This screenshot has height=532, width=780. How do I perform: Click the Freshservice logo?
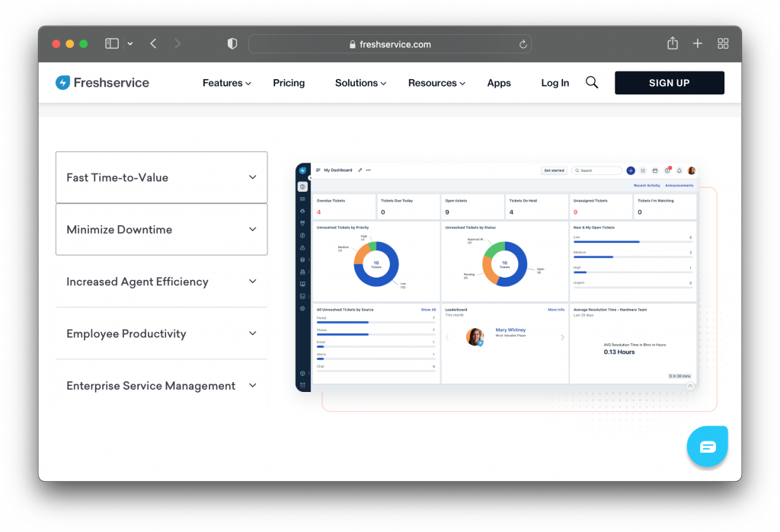[x=103, y=82]
